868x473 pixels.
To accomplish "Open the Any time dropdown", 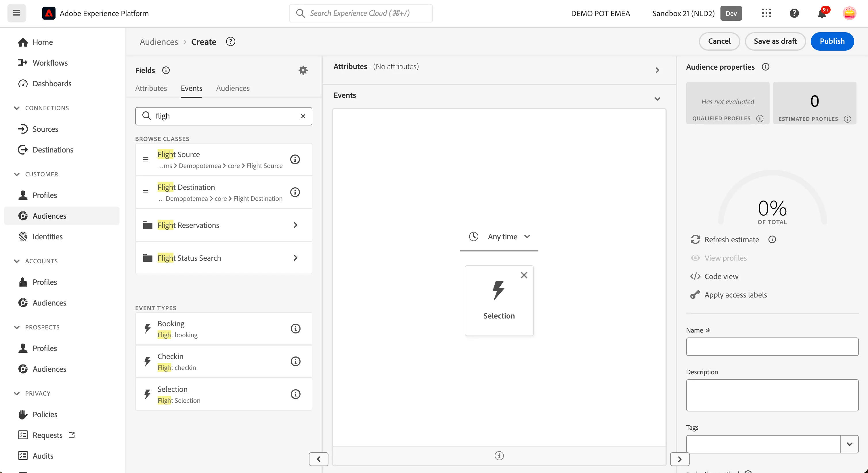I will pos(499,237).
